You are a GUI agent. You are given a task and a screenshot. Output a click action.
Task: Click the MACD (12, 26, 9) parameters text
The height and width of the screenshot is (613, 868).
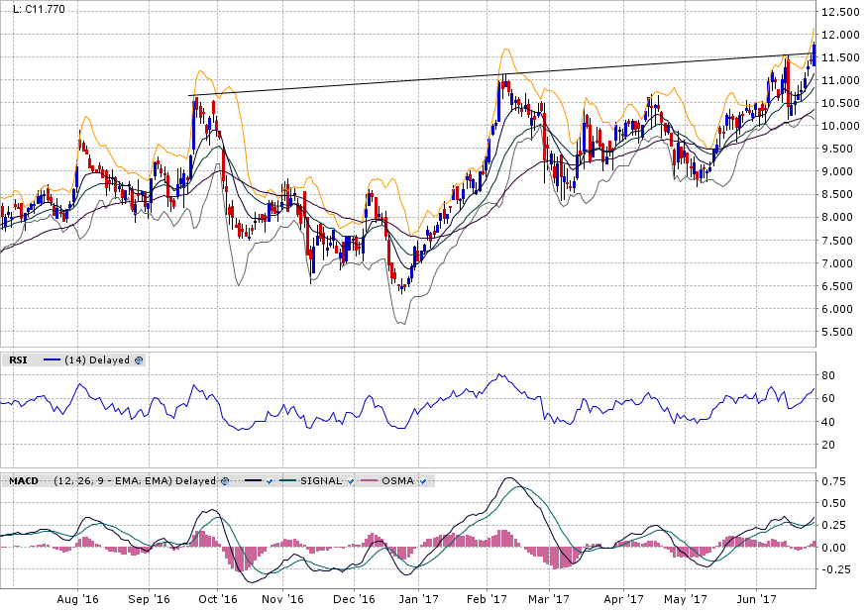pos(136,481)
